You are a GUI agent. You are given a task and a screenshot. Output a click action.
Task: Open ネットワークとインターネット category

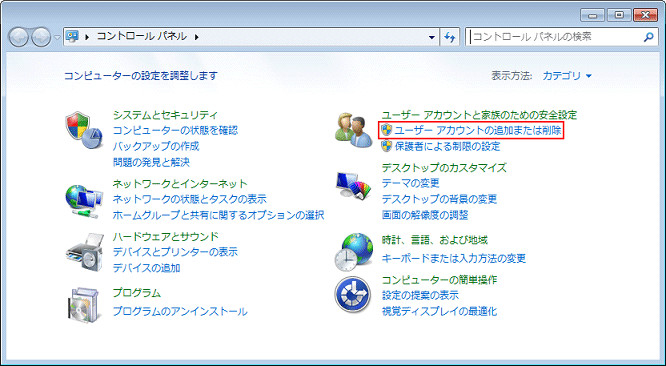coord(180,183)
